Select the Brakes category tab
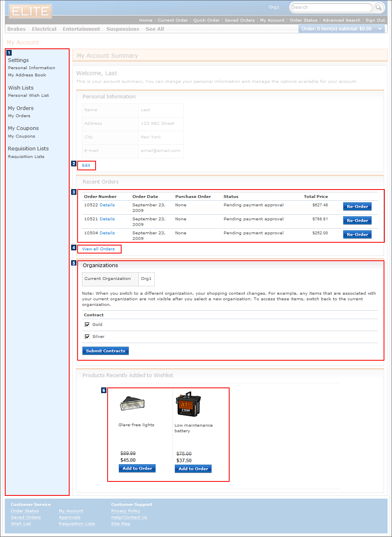392x537 pixels. [16, 29]
